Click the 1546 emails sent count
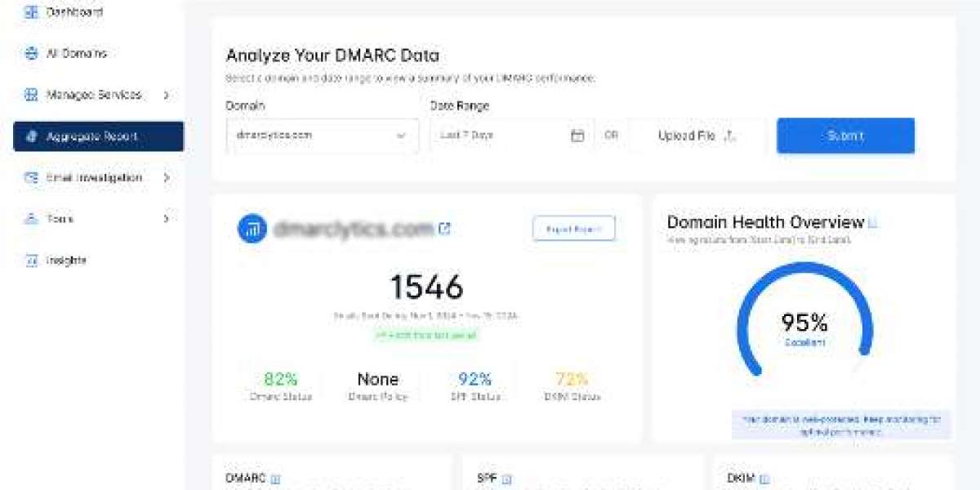 (x=426, y=287)
